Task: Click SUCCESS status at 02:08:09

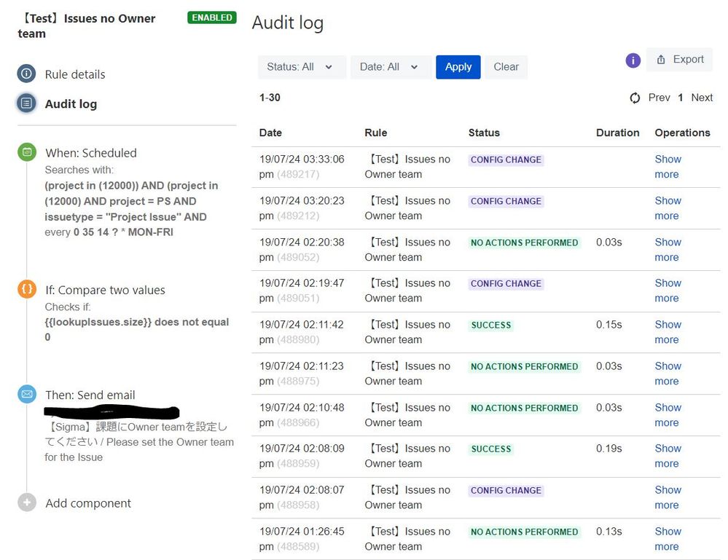Action: click(490, 449)
